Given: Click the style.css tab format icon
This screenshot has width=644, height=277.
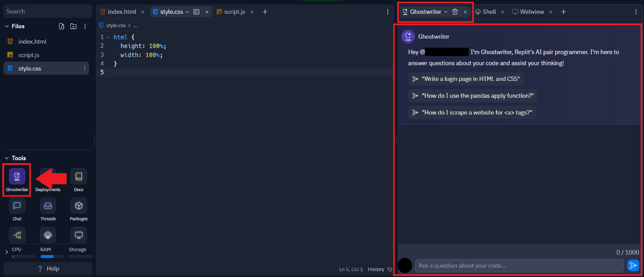Looking at the screenshot, I should (196, 12).
